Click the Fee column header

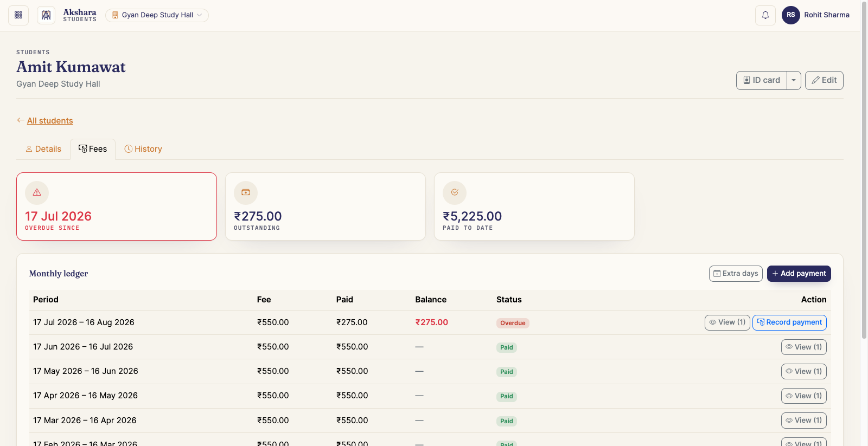coord(264,300)
